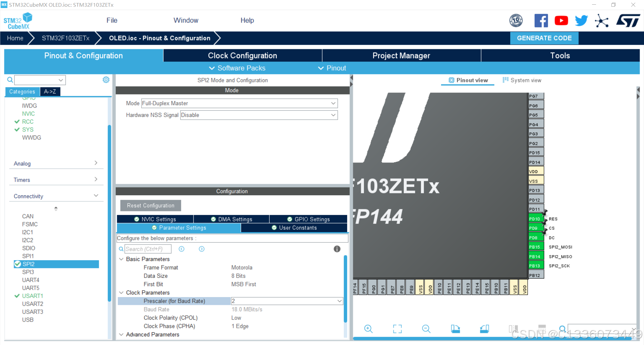Click the STM32F103ZETx breadcrumb
The width and height of the screenshot is (644, 345).
(x=66, y=38)
